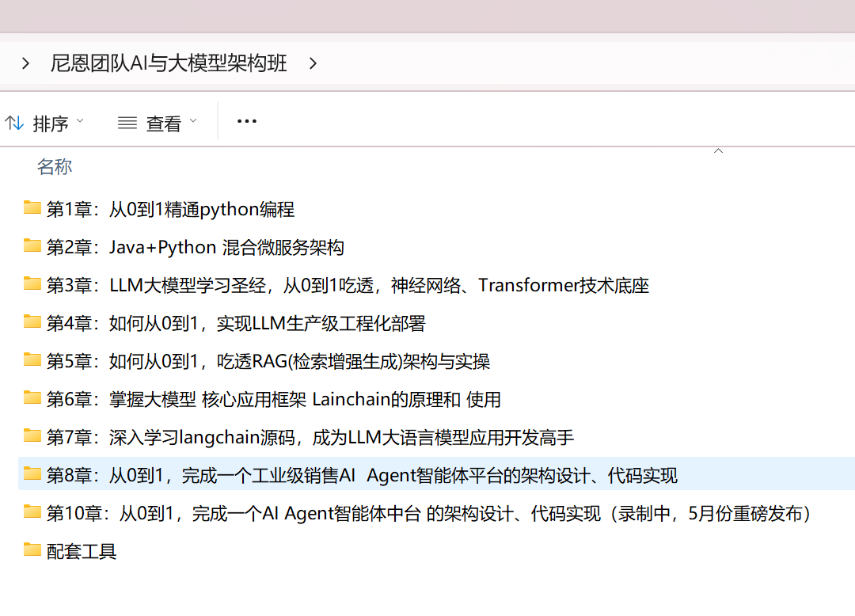This screenshot has width=855, height=616.
Task: Select the 第8章 highlighted row to toggle selection
Action: (x=317, y=475)
